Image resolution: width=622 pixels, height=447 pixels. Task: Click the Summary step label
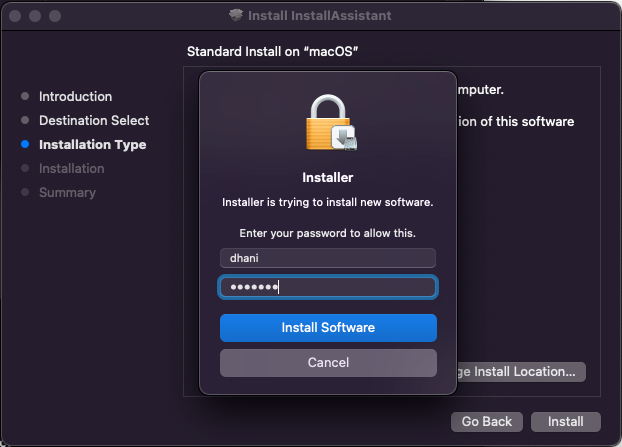tap(67, 192)
